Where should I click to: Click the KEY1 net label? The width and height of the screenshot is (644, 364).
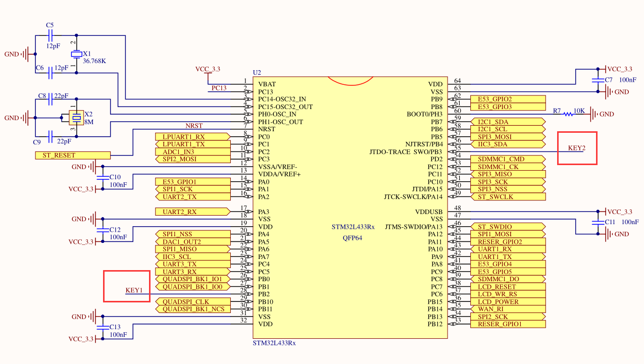point(134,290)
